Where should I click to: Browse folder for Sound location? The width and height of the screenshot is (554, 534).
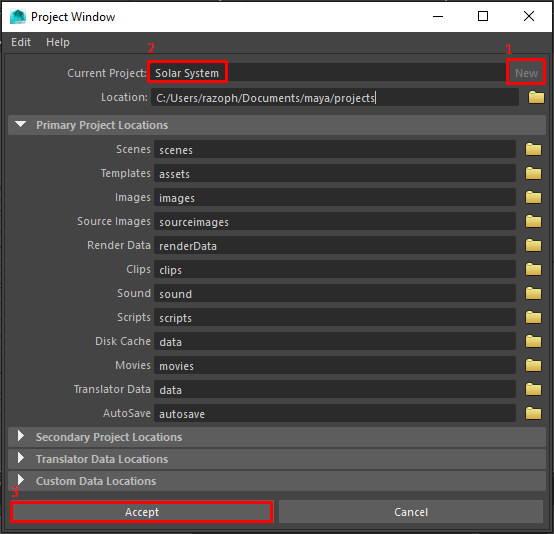pyautogui.click(x=533, y=294)
